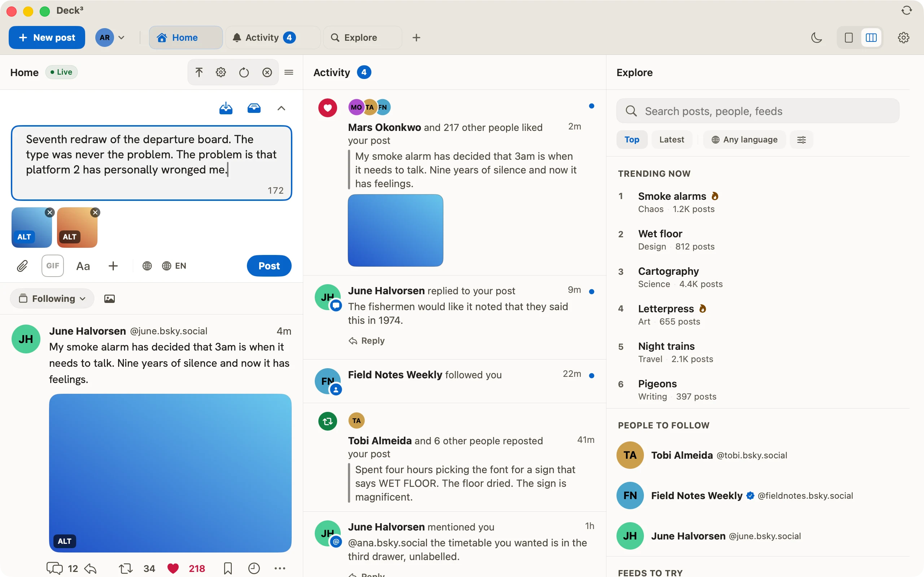Image resolution: width=924 pixels, height=577 pixels.
Task: Toggle media-only filter in Home feed
Action: (110, 299)
